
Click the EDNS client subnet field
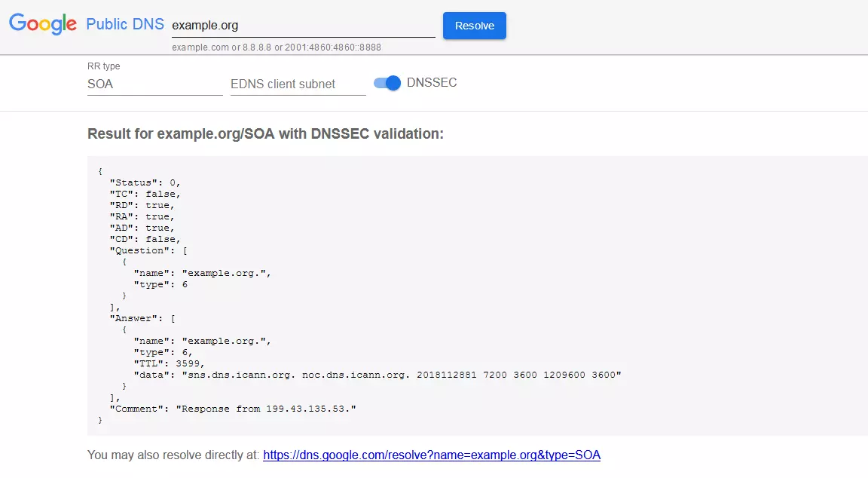point(298,84)
